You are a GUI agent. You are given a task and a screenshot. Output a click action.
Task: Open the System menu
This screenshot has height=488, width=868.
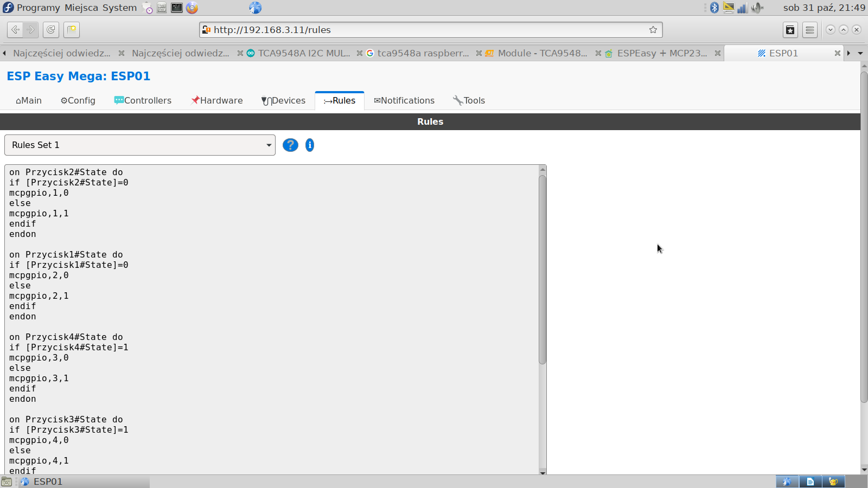tap(119, 8)
